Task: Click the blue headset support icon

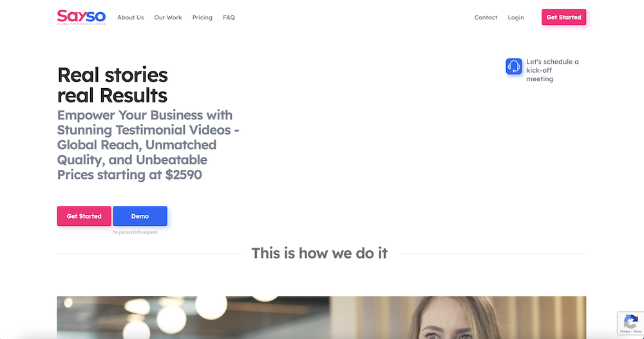Action: coord(514,66)
